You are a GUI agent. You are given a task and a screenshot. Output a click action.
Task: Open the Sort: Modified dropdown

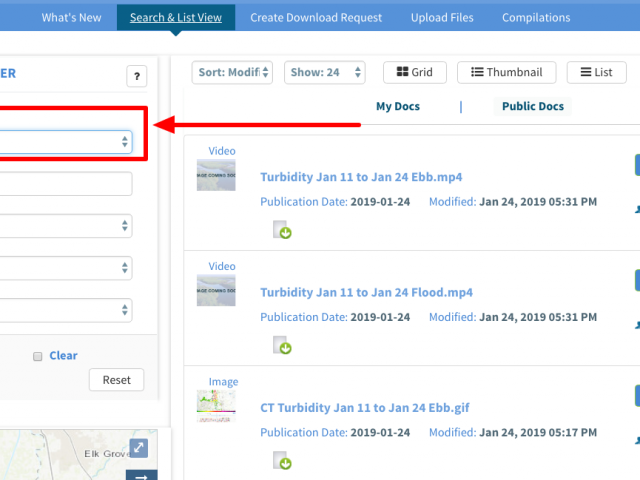click(x=235, y=72)
